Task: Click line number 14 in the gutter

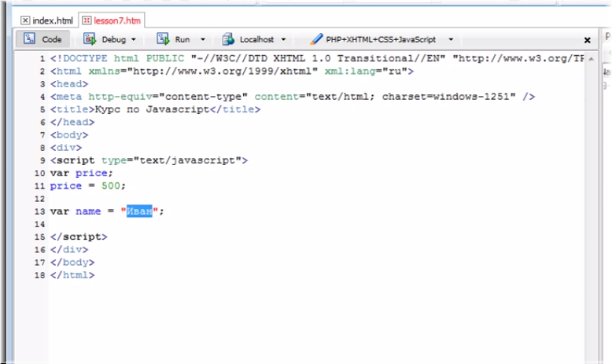Action: [x=40, y=224]
